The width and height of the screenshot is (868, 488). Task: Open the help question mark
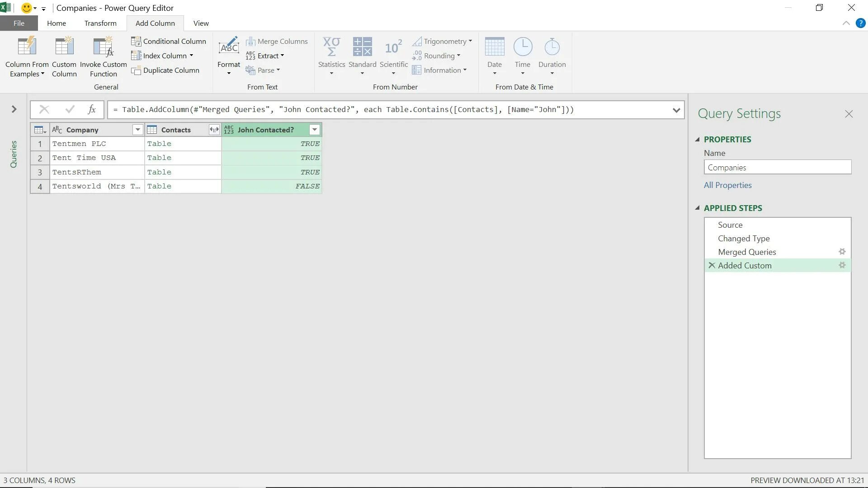(860, 23)
